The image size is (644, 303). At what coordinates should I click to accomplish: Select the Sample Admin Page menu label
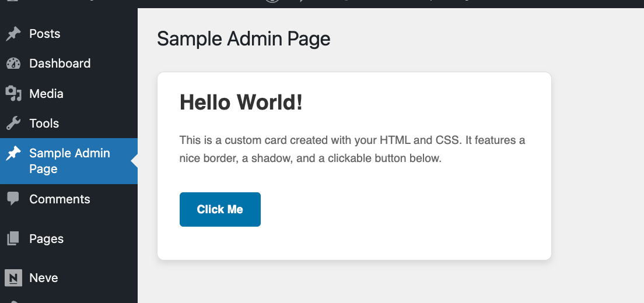tap(69, 161)
